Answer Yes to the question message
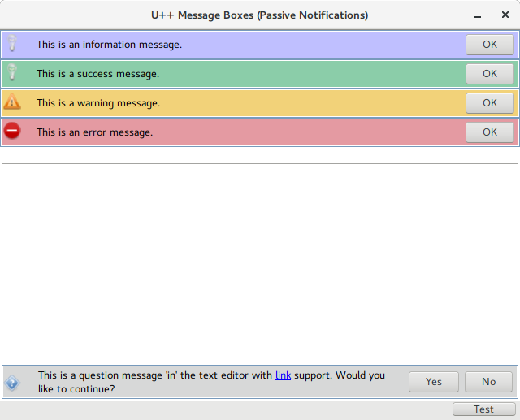The image size is (520, 420). 433,382
